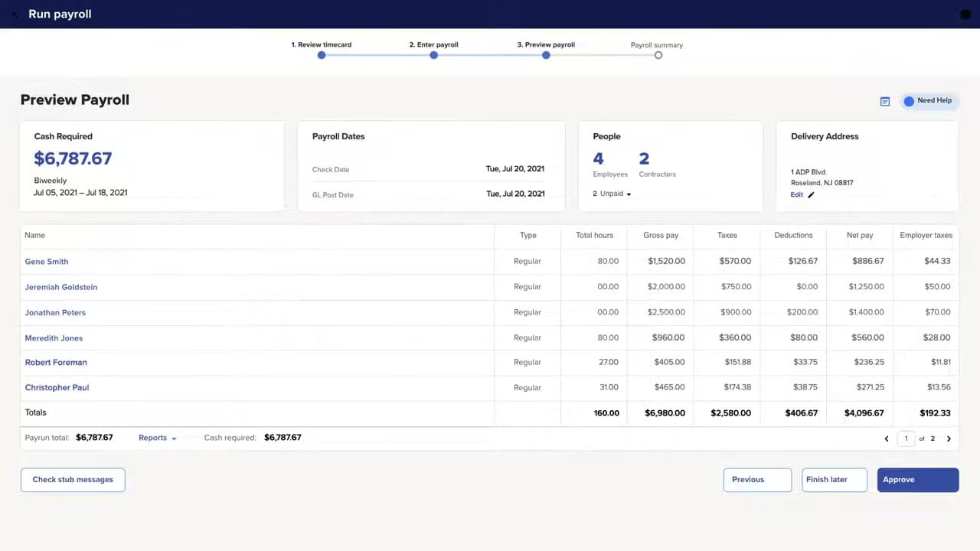The width and height of the screenshot is (980, 551).
Task: Click the totals net pay $4,096.67
Action: [864, 413]
